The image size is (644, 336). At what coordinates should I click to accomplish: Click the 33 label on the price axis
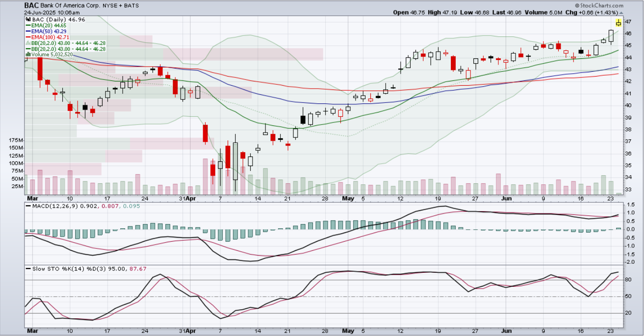[628, 190]
